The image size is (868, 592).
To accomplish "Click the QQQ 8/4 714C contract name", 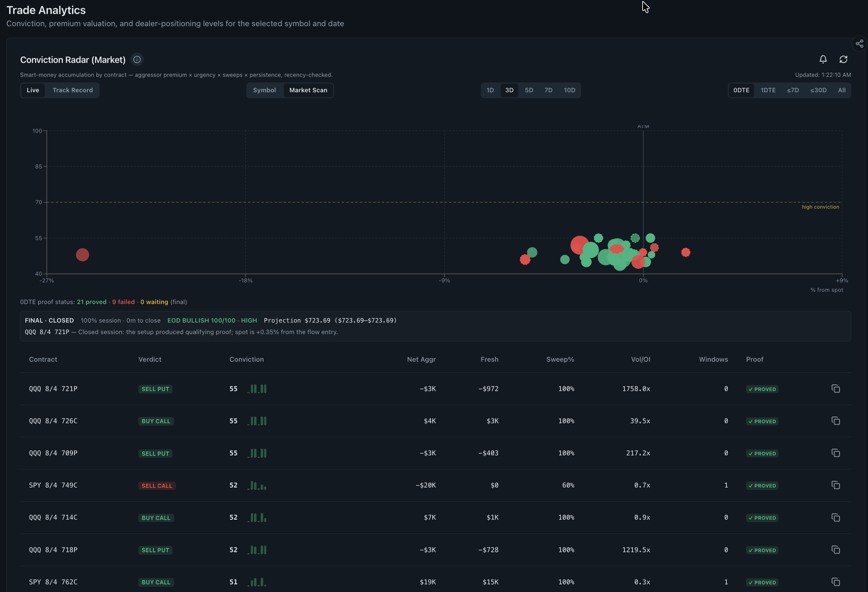I will pos(53,517).
